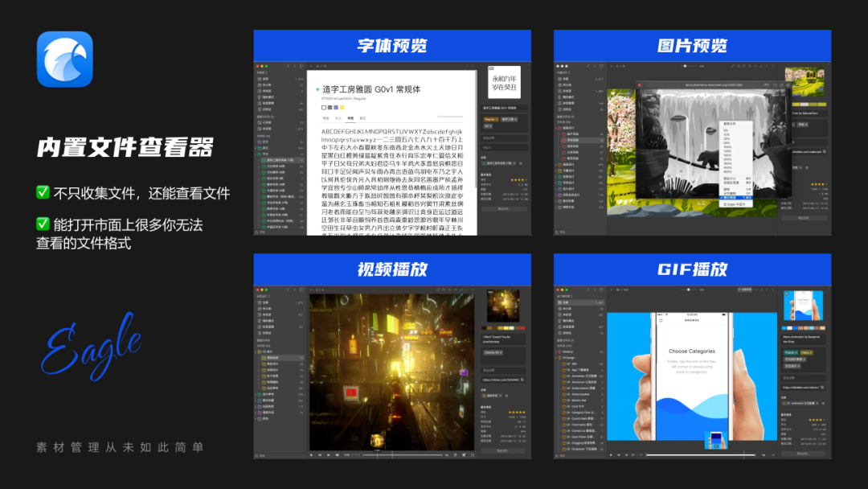Click next frame button in 视频播放 player
Viewport: 868px width, 489px height.
point(328,454)
